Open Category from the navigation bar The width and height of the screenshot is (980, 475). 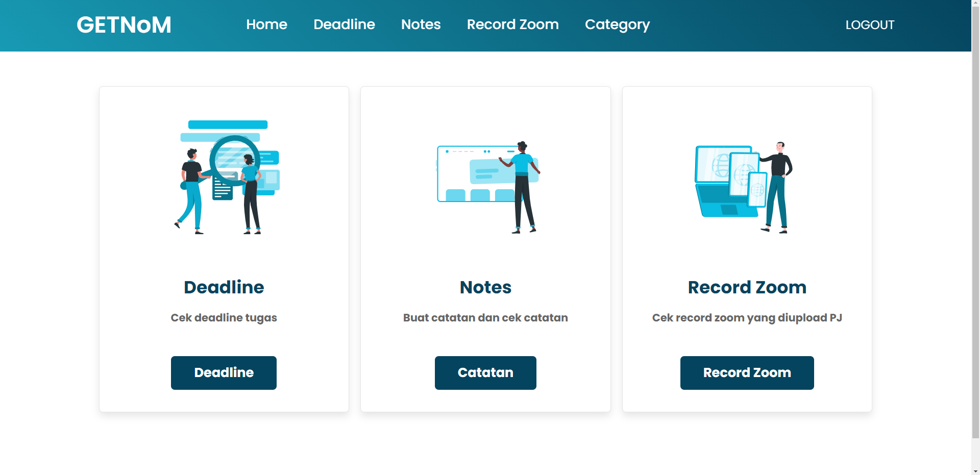tap(617, 24)
